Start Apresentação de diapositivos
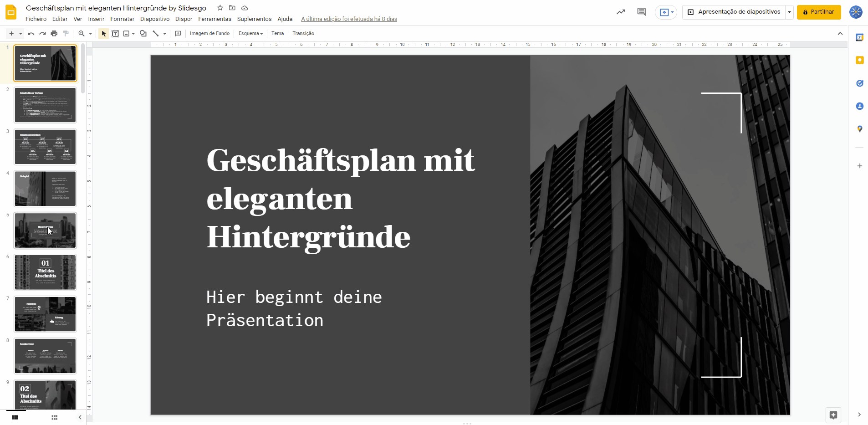 pyautogui.click(x=734, y=12)
